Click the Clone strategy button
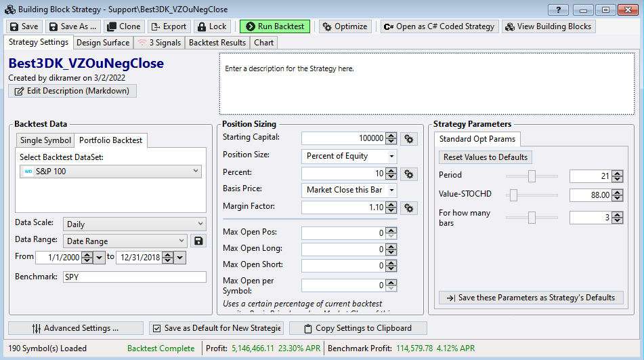644x360 pixels. tap(124, 26)
